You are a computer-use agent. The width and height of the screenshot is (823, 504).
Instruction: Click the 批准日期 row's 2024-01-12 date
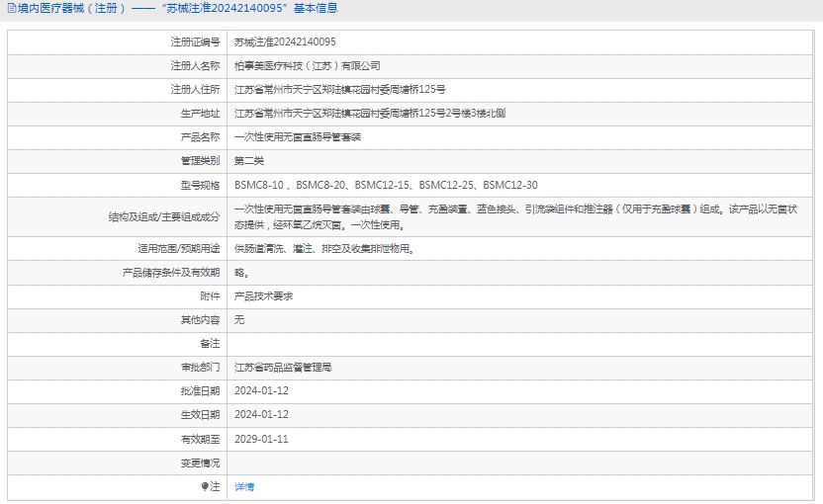tap(261, 391)
